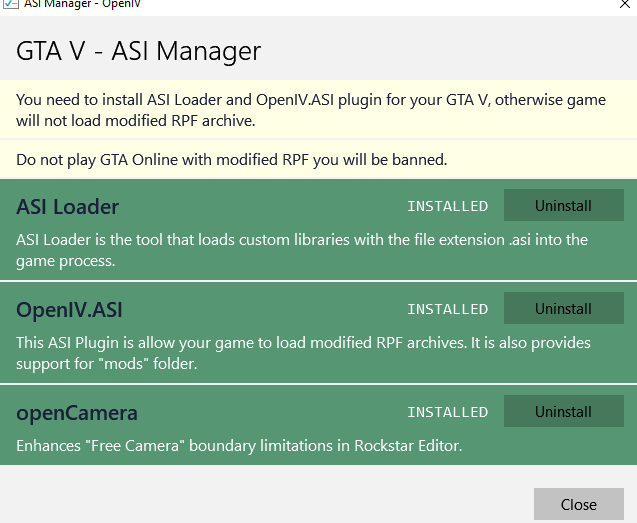Select the ASI Loader title
This screenshot has height=523, width=637.
[x=68, y=207]
